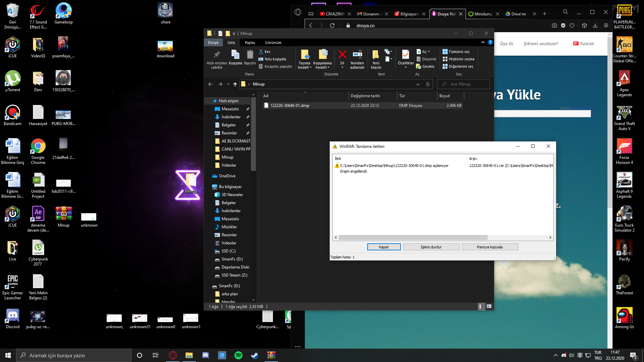Switch Explorer to large icons view in status bar
The width and height of the screenshot is (644, 362).
[x=489, y=306]
